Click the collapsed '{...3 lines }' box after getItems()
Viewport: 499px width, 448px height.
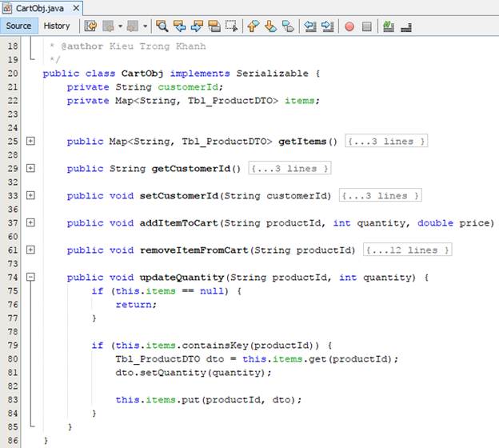coord(386,141)
